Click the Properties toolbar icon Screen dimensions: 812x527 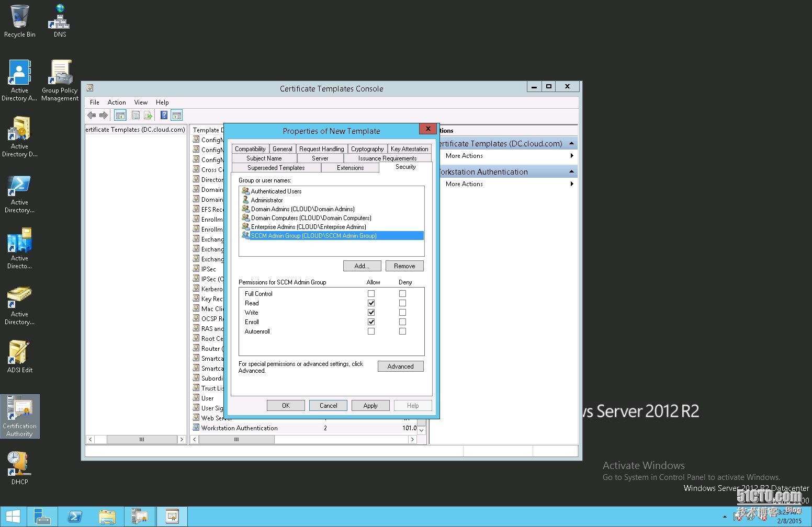pyautogui.click(x=136, y=116)
